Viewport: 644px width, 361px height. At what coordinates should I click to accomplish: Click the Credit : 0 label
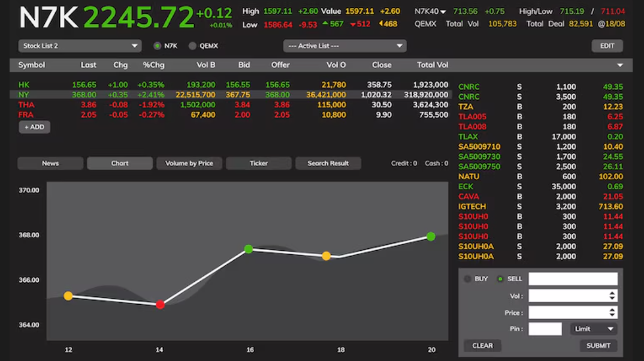click(404, 163)
